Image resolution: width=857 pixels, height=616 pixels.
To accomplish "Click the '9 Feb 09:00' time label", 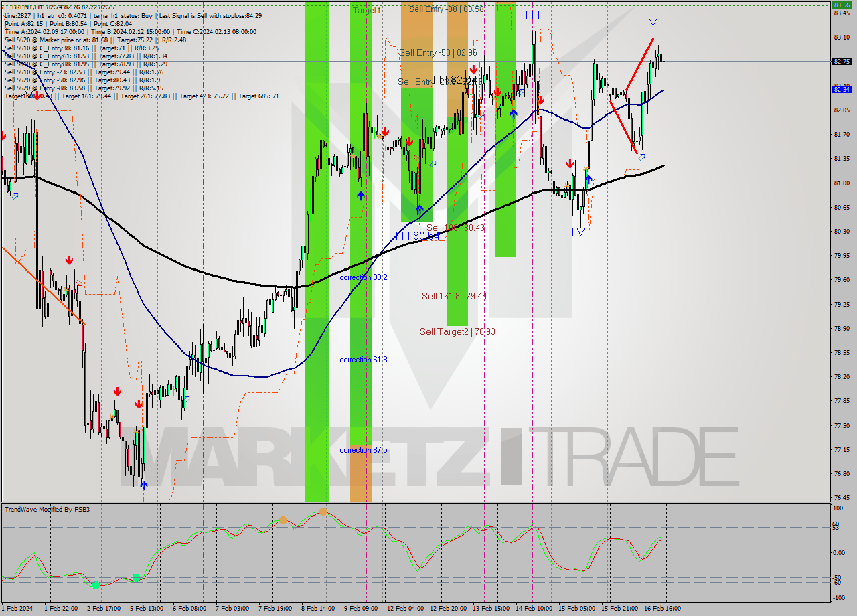I will 362,609.
